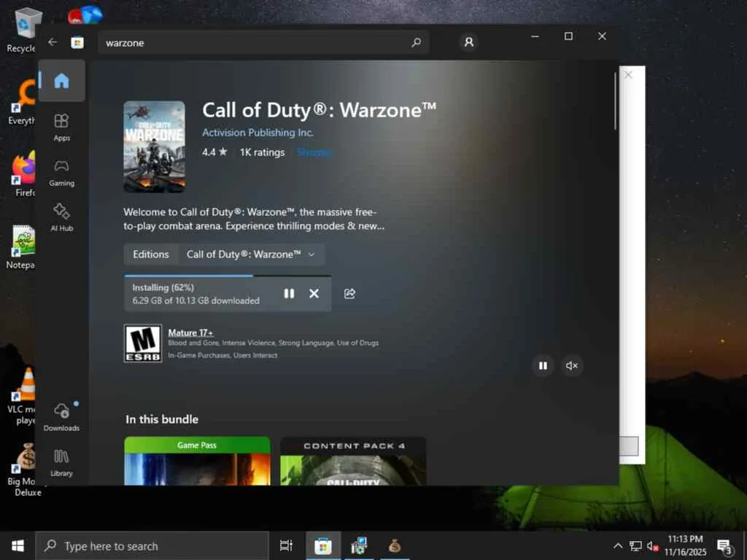Maximize the Microsoft Store window
Viewport: 747px width, 560px height.
tap(568, 36)
